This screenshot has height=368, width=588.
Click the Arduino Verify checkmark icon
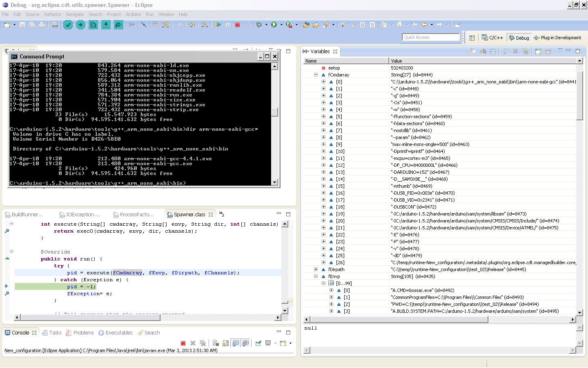68,25
